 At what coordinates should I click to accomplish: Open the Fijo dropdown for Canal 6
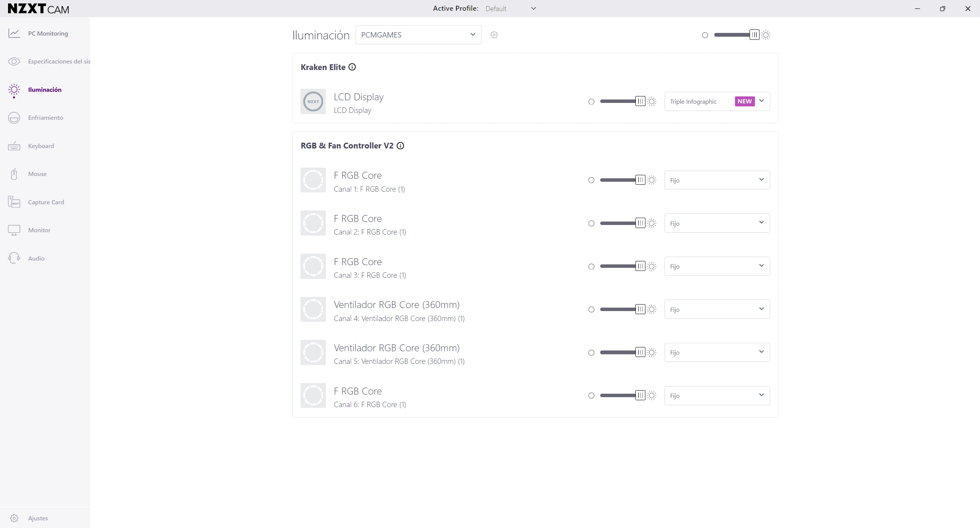pyautogui.click(x=717, y=396)
